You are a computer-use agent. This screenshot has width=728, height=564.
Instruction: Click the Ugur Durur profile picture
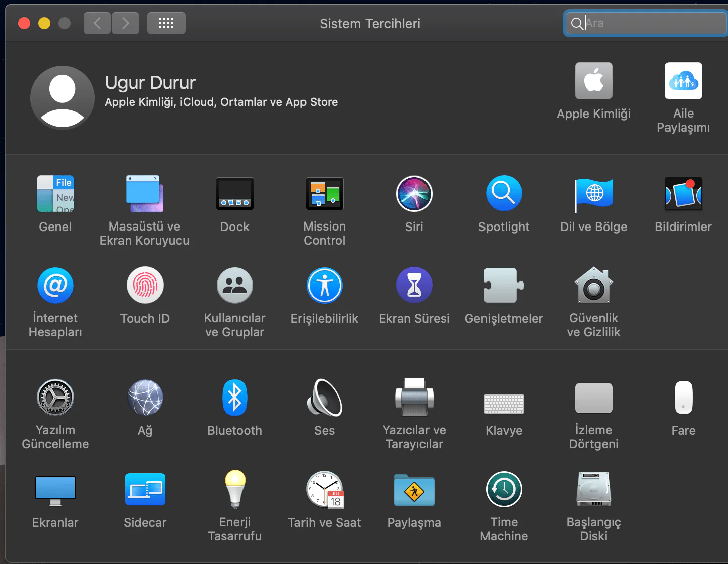click(x=63, y=98)
